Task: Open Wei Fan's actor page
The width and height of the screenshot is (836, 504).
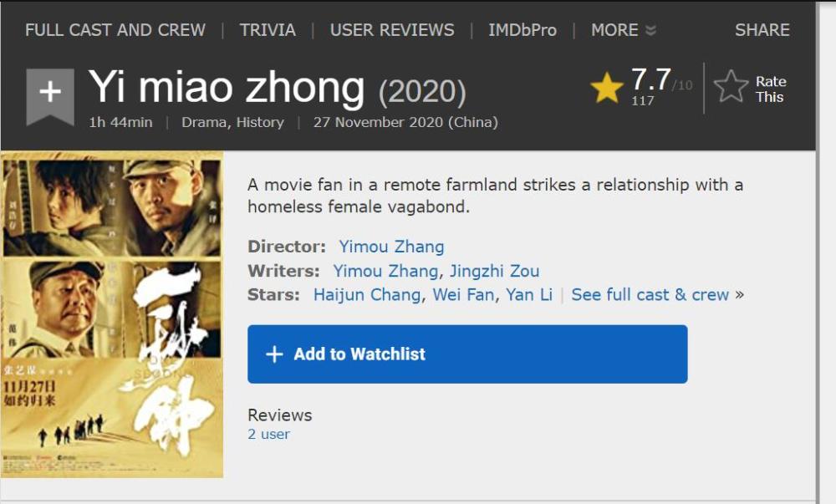Action: tap(463, 294)
